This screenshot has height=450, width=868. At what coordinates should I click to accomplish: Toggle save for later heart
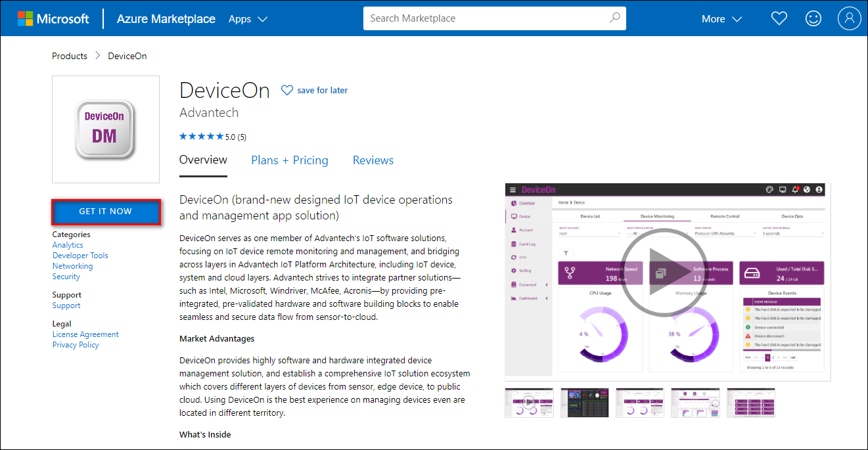[287, 91]
